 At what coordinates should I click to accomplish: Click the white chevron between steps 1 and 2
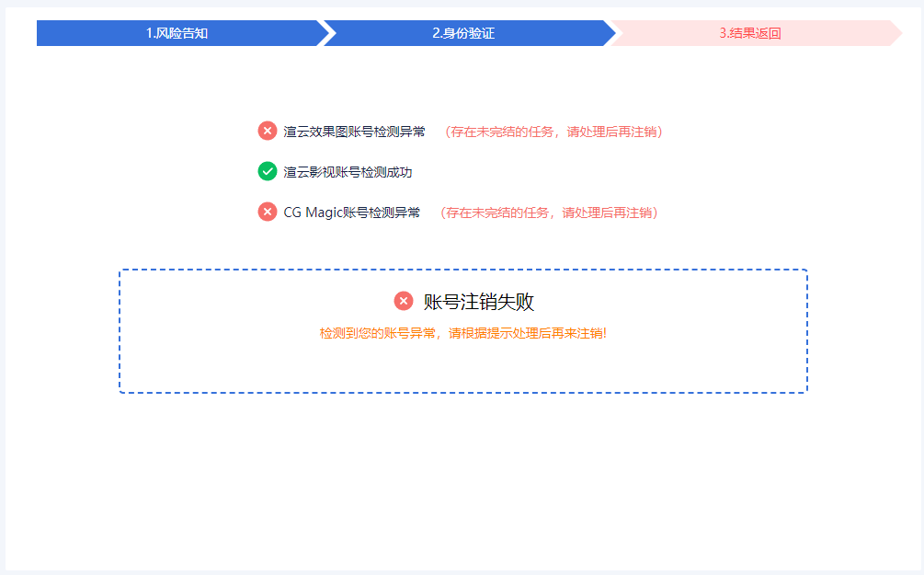325,33
